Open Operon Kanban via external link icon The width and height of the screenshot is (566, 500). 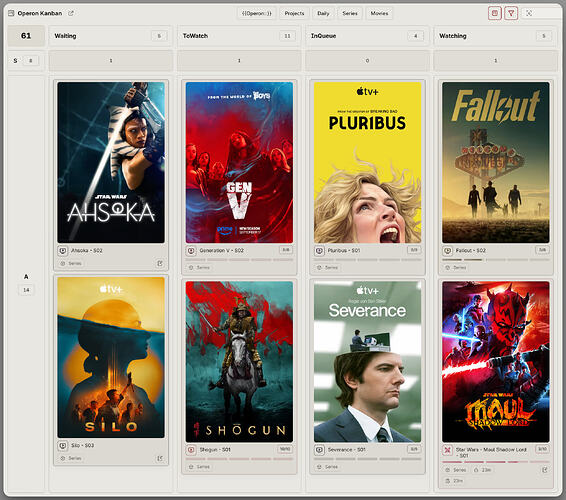(x=71, y=13)
